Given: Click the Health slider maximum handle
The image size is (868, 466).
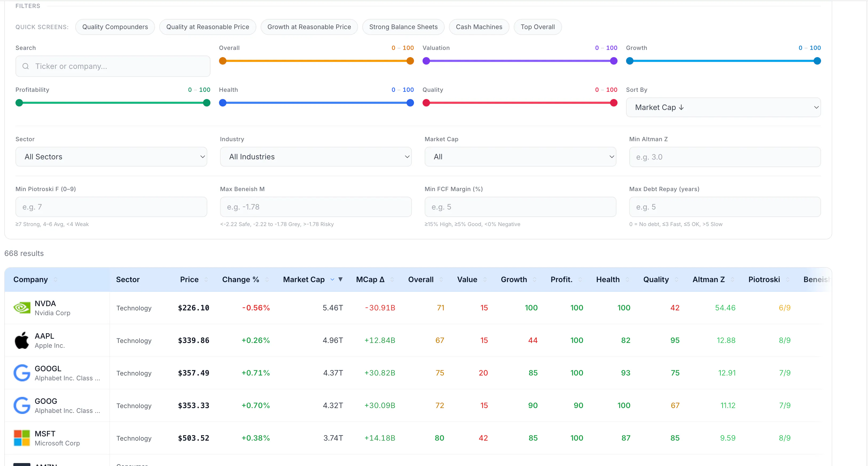Looking at the screenshot, I should pos(410,103).
